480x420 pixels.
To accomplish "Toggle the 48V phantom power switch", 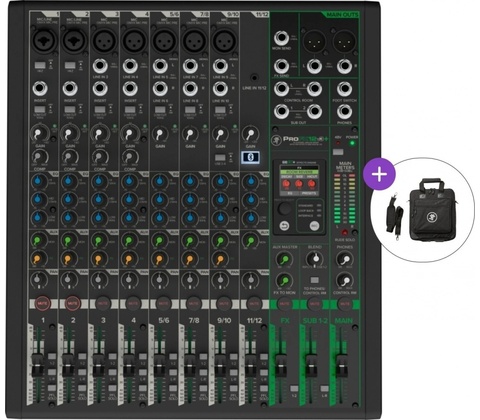I will pos(338,152).
